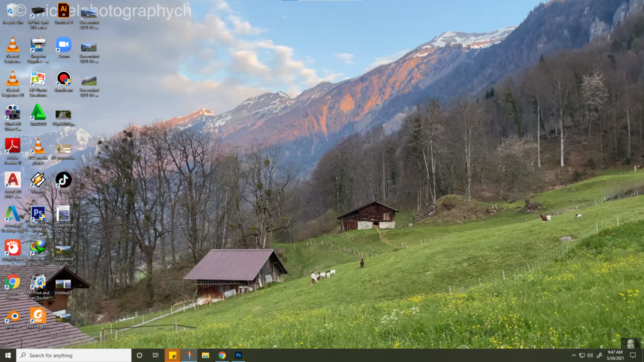The image size is (644, 362).
Task: Expand the hidden system tray icons
Action: pos(574,355)
